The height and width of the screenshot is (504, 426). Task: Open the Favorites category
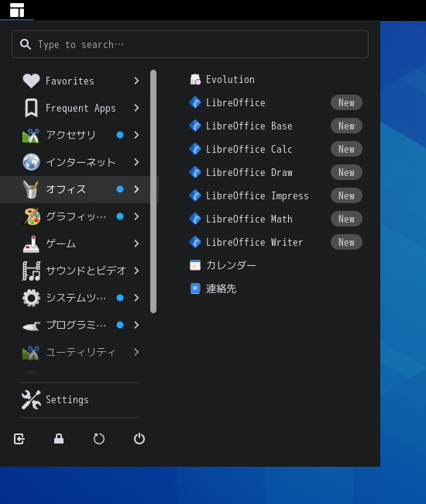tap(79, 81)
